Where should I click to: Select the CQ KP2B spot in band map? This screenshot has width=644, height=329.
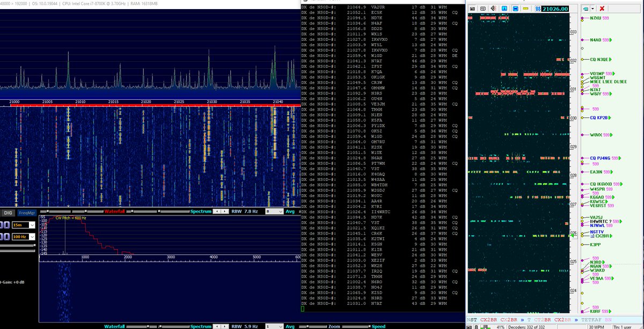click(598, 118)
